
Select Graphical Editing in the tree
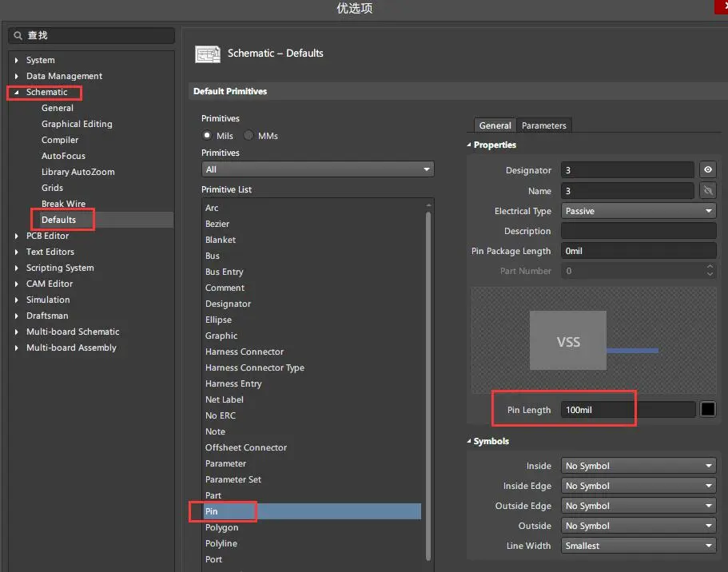coord(77,124)
